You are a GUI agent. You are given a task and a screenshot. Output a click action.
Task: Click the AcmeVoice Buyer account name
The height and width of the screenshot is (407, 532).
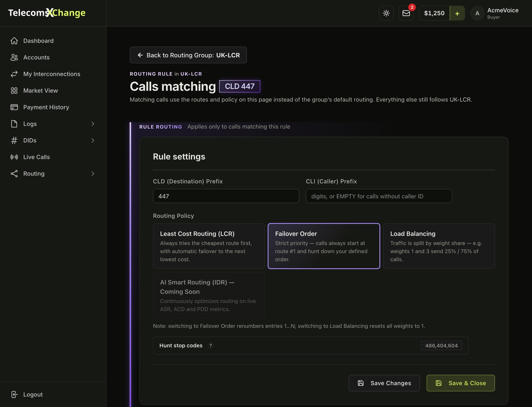tap(503, 13)
